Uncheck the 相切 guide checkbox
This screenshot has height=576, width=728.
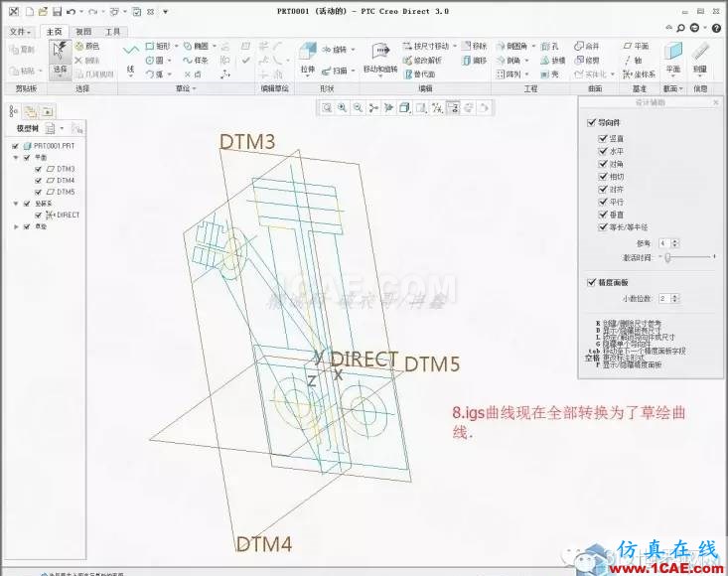point(603,177)
